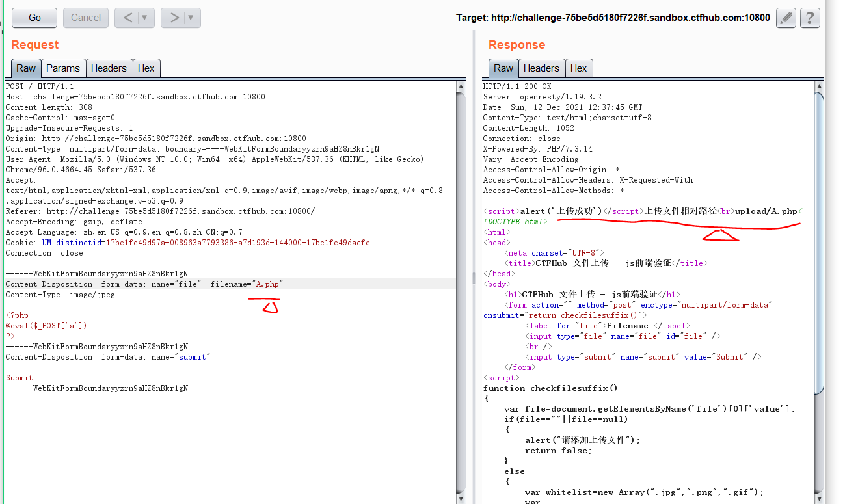Switch to the Response Headers tab

(x=541, y=68)
